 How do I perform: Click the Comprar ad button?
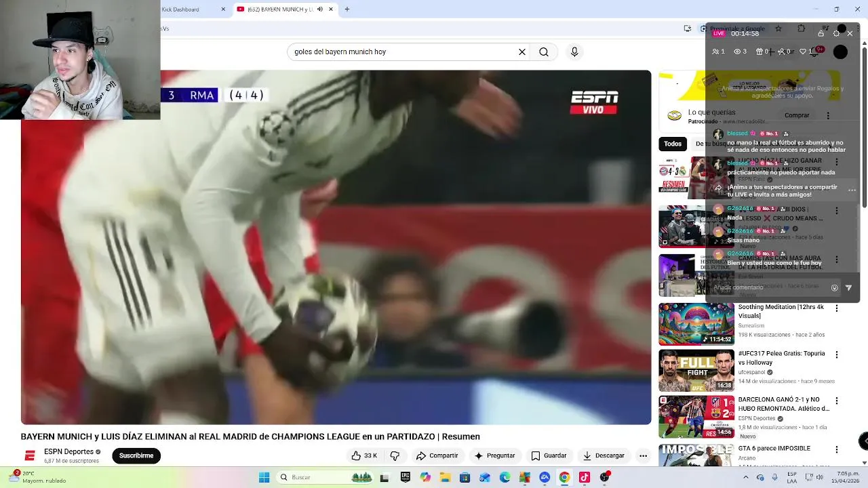pos(797,115)
